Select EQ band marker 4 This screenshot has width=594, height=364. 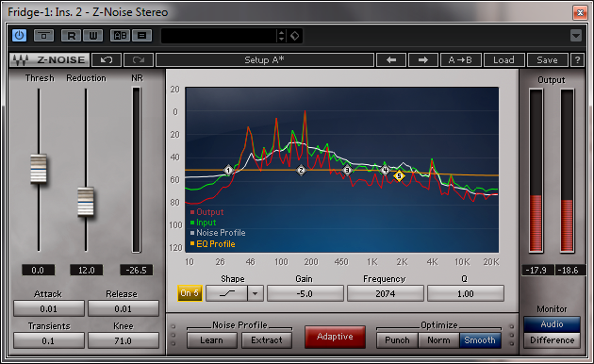[385, 170]
